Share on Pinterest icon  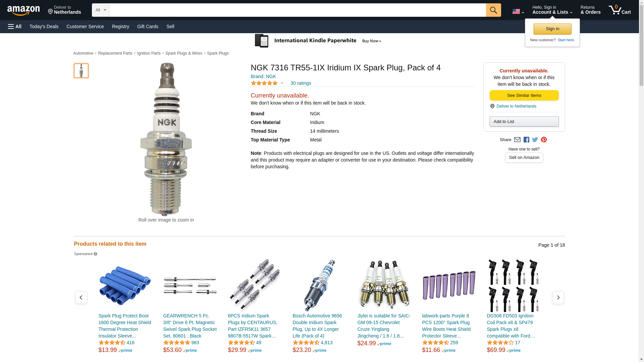pyautogui.click(x=544, y=140)
